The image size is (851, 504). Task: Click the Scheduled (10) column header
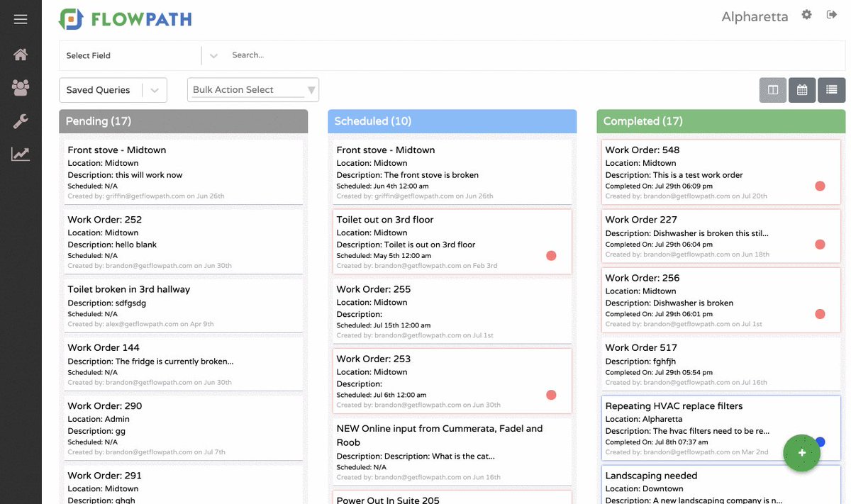(x=452, y=121)
